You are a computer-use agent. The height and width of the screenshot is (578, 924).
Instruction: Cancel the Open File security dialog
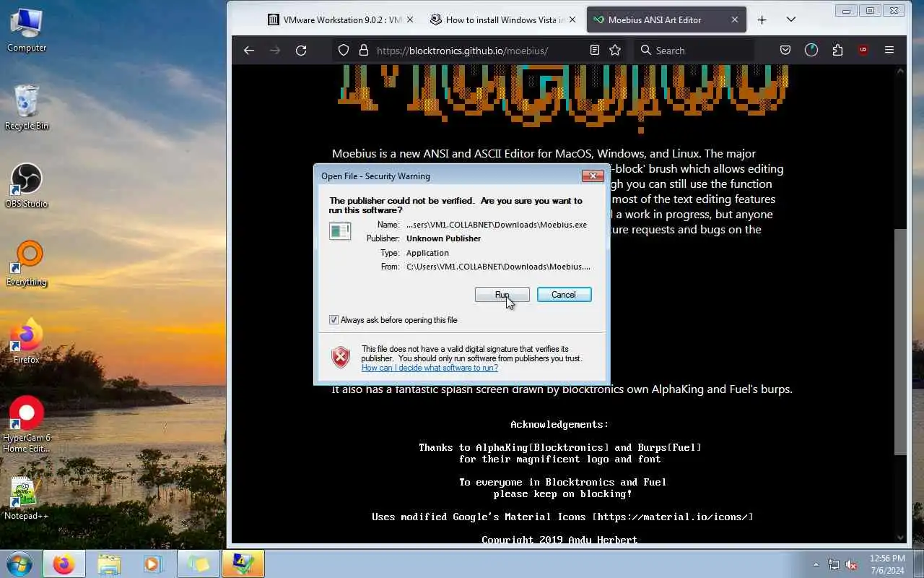click(x=564, y=295)
